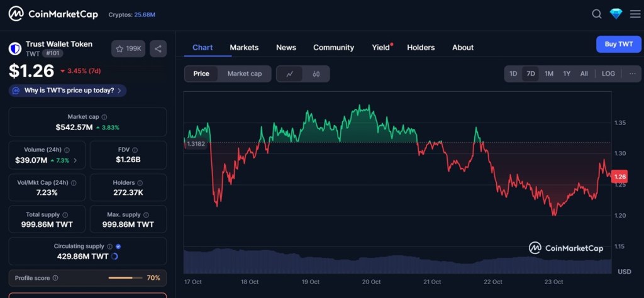Select the 1D time range
This screenshot has width=644, height=298.
pos(513,74)
